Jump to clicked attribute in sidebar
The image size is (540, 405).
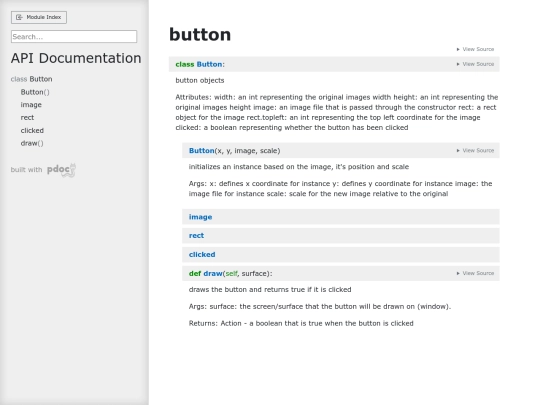click(x=32, y=131)
